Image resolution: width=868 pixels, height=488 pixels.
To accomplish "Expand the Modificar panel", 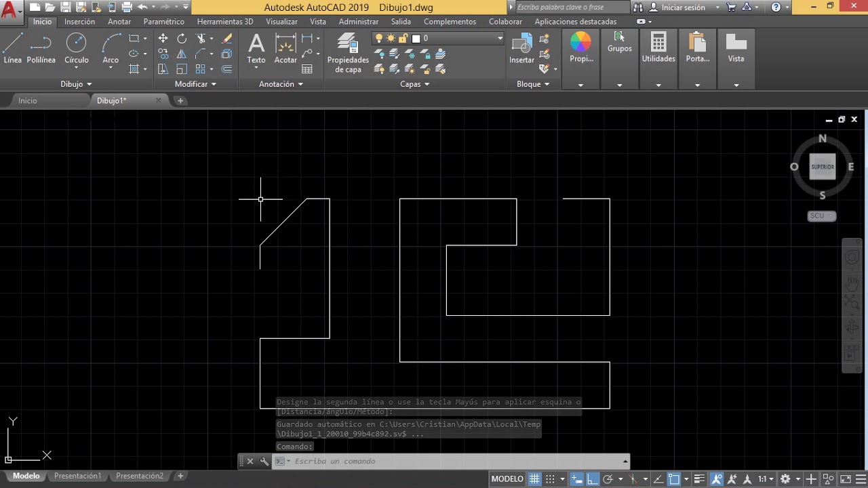I will click(x=195, y=84).
